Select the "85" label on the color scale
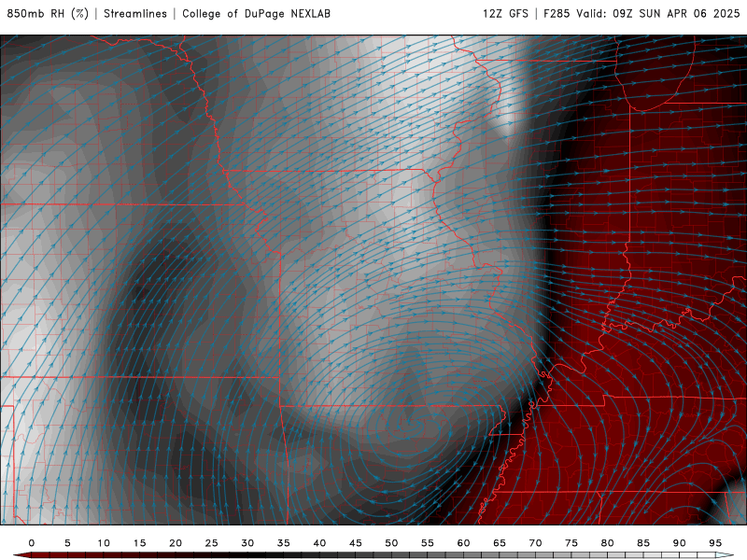Viewport: 747px width, 560px height. (x=643, y=543)
